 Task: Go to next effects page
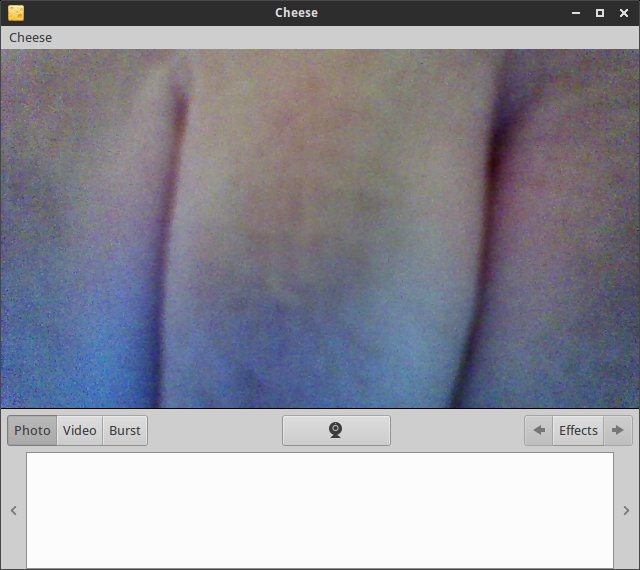[x=618, y=430]
